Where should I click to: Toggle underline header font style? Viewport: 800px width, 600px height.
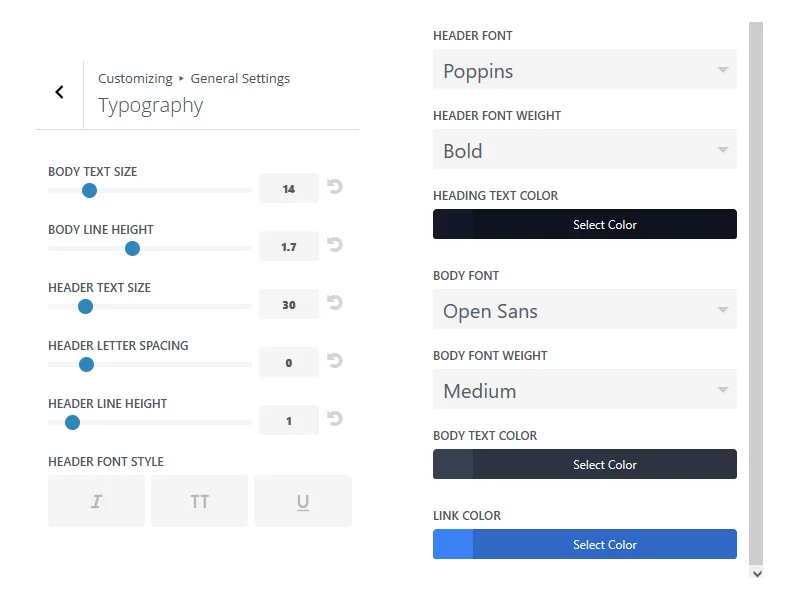point(303,501)
